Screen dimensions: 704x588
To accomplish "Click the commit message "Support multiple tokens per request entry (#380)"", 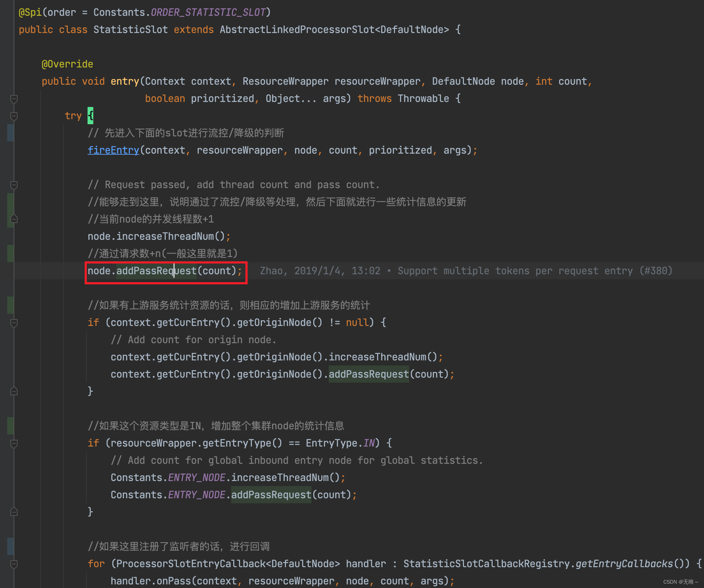I will click(535, 271).
